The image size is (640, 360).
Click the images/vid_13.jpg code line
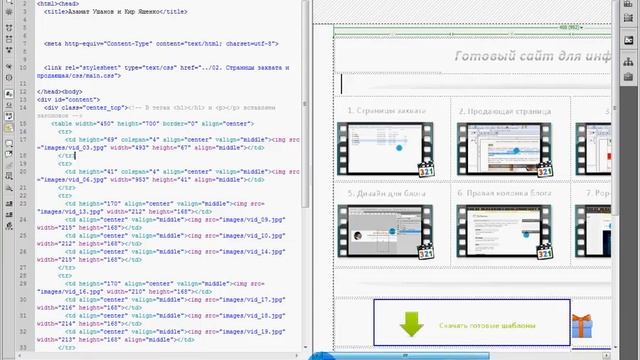(151, 208)
